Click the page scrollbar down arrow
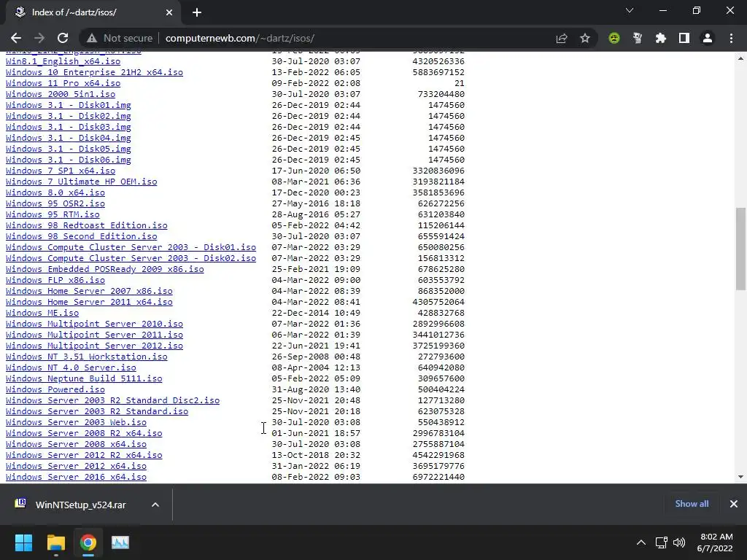The width and height of the screenshot is (747, 560). pyautogui.click(x=740, y=477)
